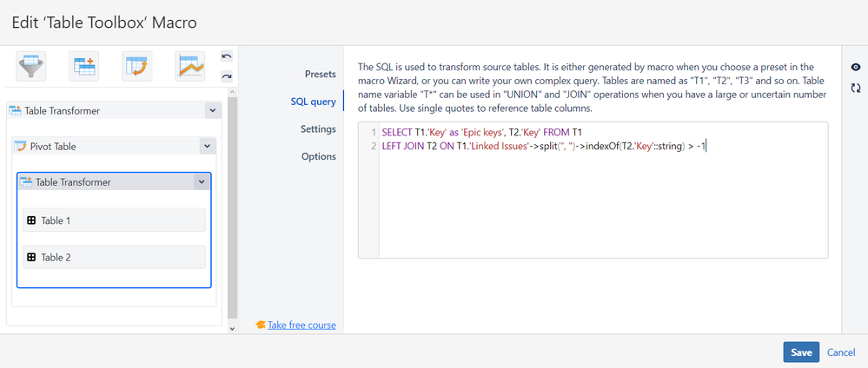Add a Pivot Table using toolbar icon
The height and width of the screenshot is (368, 868).
click(x=137, y=67)
